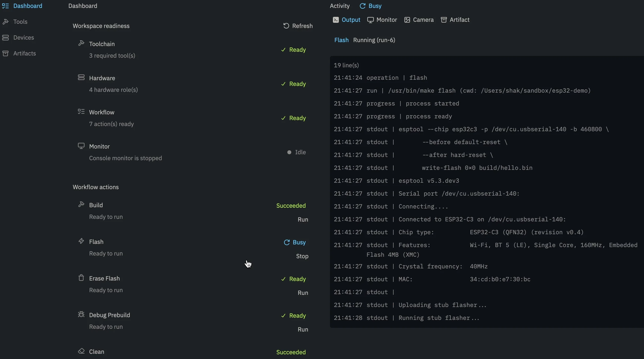Click the '4 hardware role(s)' text
This screenshot has height=359, width=644.
(113, 90)
